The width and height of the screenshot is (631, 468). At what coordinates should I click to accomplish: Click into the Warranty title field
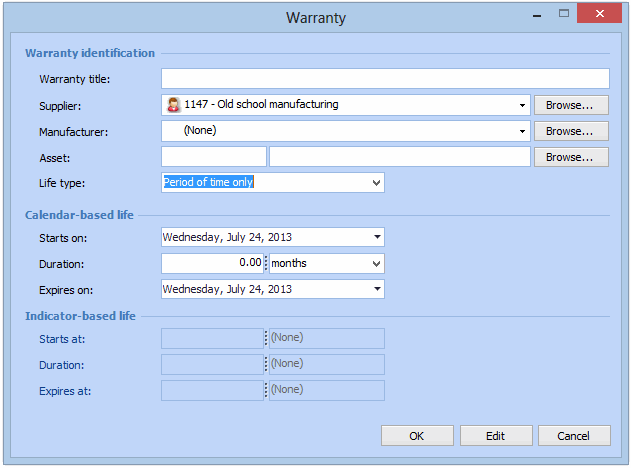384,79
